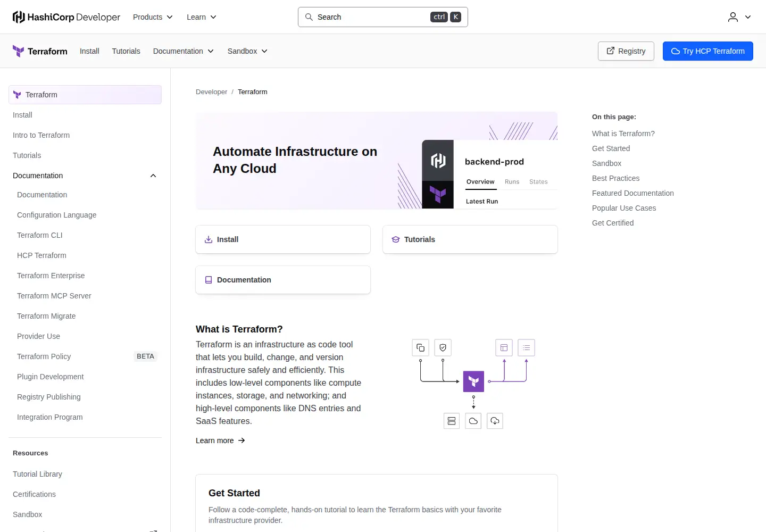The width and height of the screenshot is (766, 532).
Task: Jump to Popular Use Cases section
Action: [624, 208]
